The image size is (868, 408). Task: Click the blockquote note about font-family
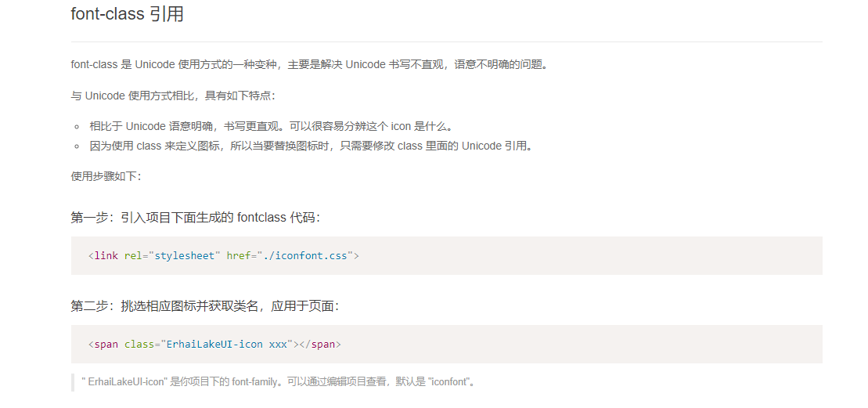coord(279,382)
